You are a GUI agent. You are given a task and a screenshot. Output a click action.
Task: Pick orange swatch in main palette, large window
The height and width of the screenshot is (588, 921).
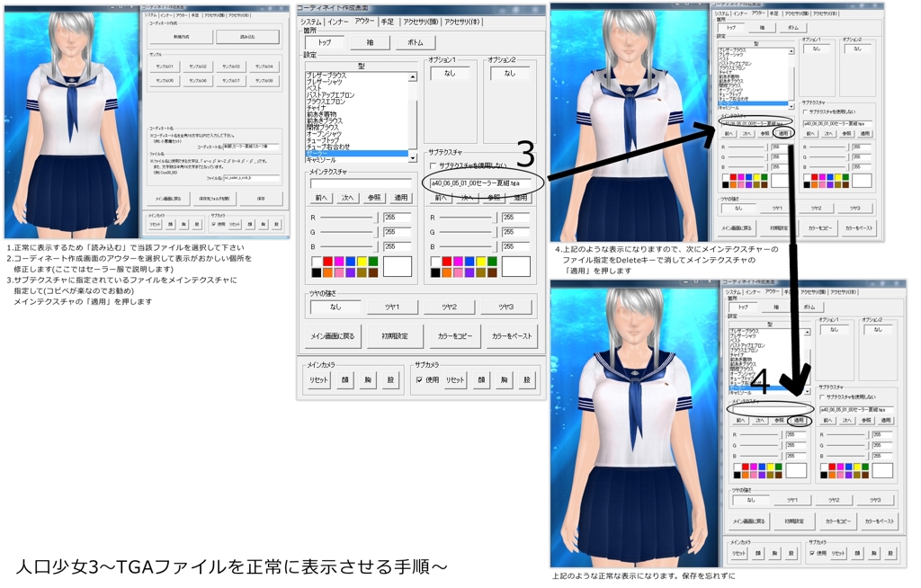327,272
